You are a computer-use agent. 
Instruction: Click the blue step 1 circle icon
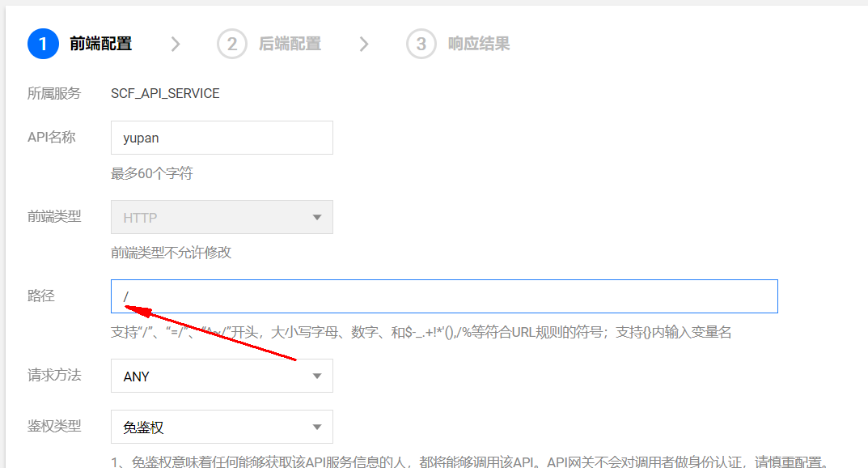click(43, 44)
